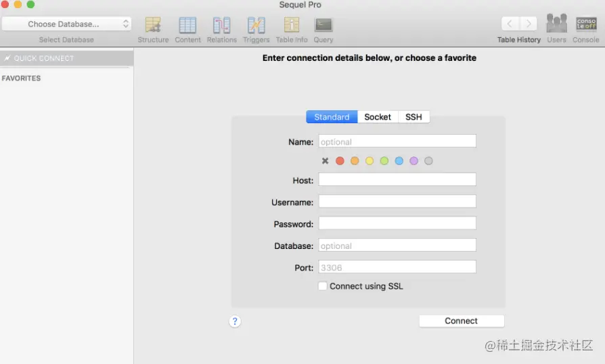Click the yellow minimize window button
This screenshot has height=364, width=605.
[18, 4]
